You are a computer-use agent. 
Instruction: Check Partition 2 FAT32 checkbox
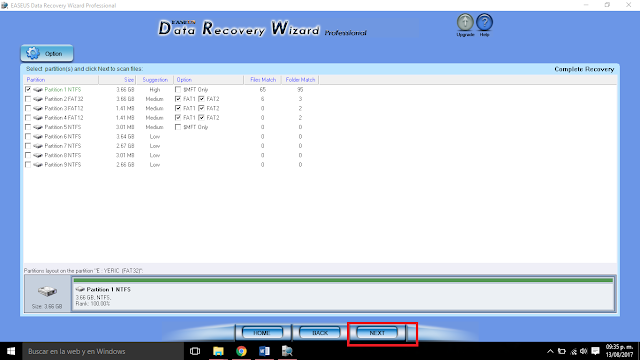click(28, 99)
